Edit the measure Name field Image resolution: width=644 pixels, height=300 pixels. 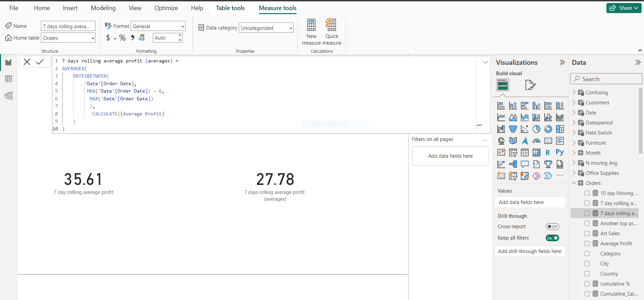68,26
